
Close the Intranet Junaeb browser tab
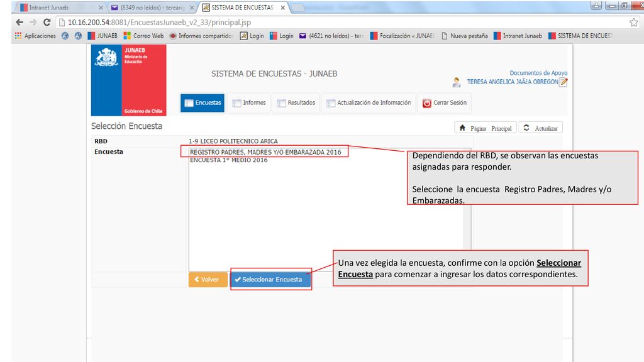tap(101, 8)
